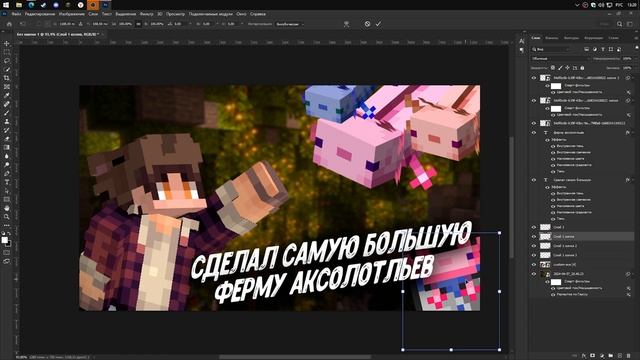Viewport: 640px width, 360px height.
Task: Toggle visibility of bottom screenshot layer
Action: pyautogui.click(x=534, y=274)
